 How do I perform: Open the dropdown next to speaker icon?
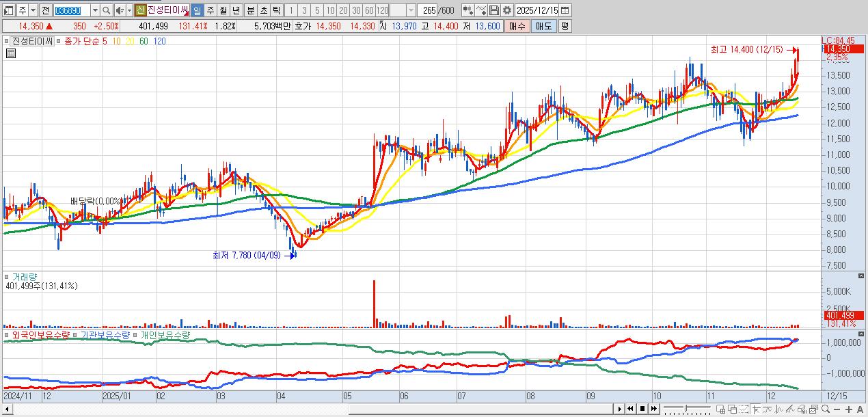tap(129, 10)
